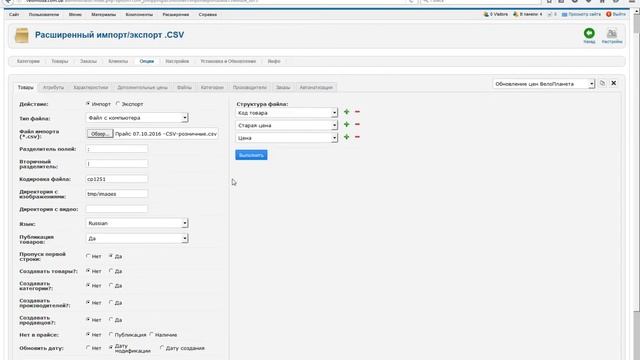Add a field after Старая цена row

[347, 124]
